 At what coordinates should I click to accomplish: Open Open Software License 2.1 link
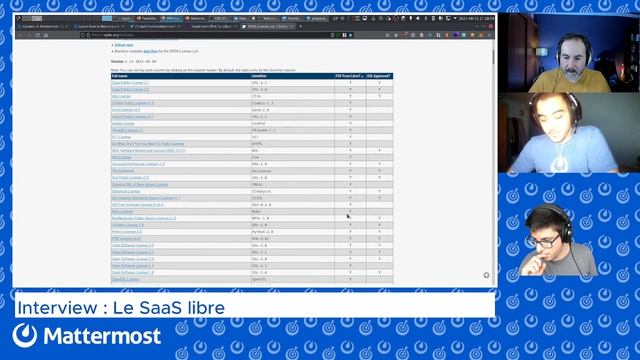(x=133, y=252)
